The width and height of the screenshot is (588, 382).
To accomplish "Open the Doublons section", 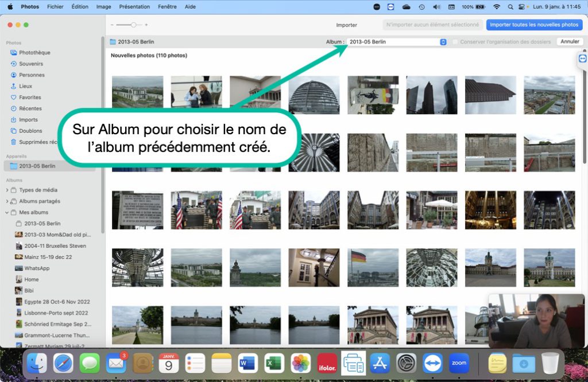I will (x=30, y=131).
